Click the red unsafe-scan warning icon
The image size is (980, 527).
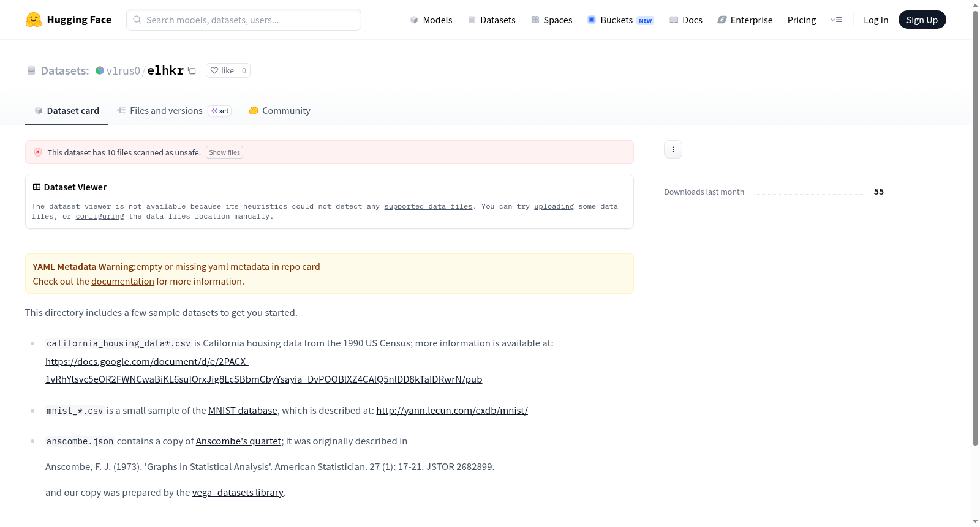coord(38,152)
